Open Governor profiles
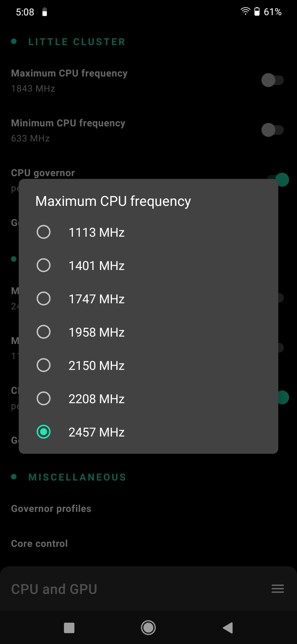297x644 pixels. (x=51, y=509)
